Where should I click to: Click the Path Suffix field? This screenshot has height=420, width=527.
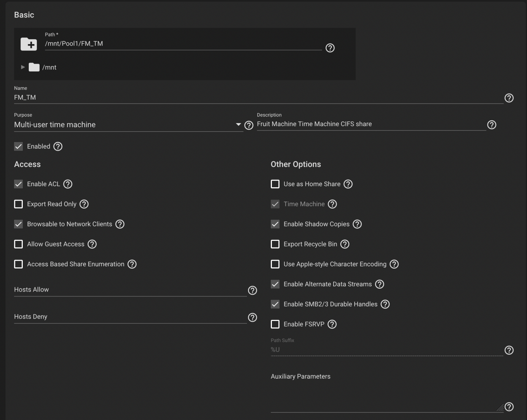tap(387, 350)
